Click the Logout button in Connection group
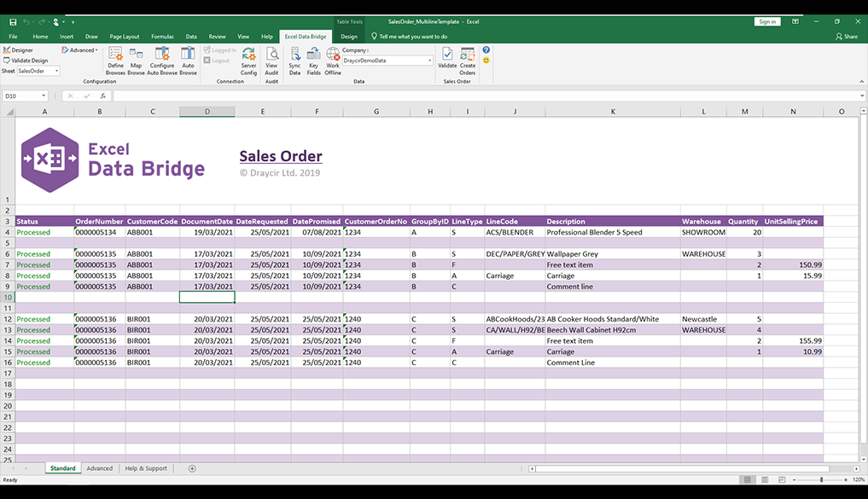Viewport: 868px width, 499px height. (217, 61)
